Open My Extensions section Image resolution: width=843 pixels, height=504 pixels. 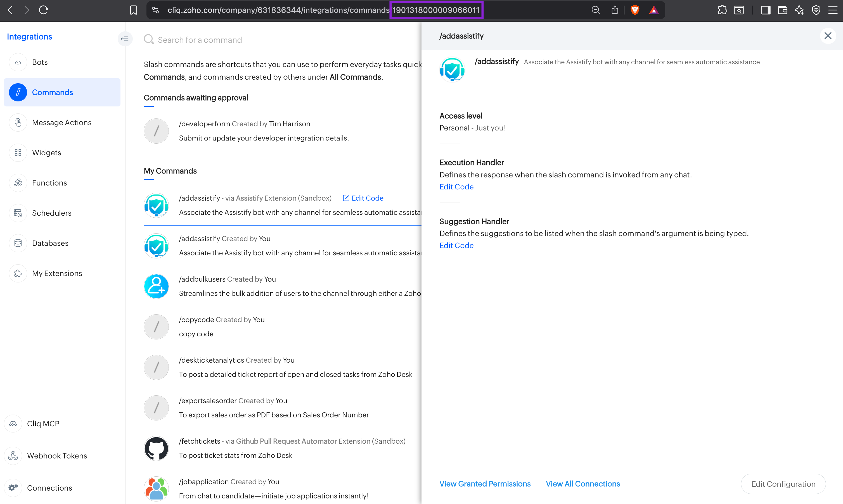(x=62, y=274)
